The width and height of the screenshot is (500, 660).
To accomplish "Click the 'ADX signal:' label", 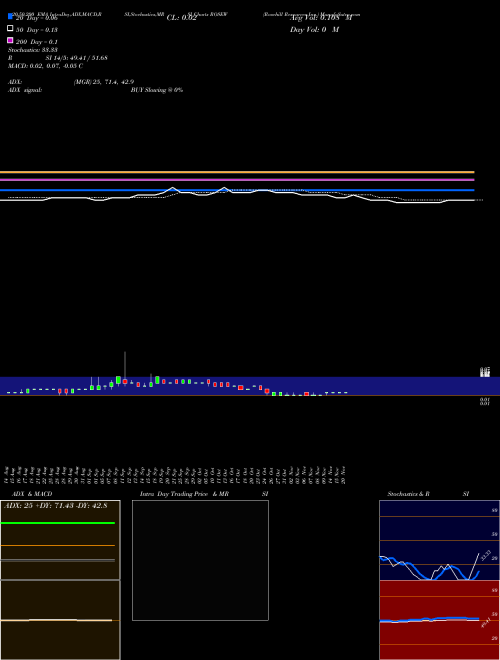I will point(25,90).
